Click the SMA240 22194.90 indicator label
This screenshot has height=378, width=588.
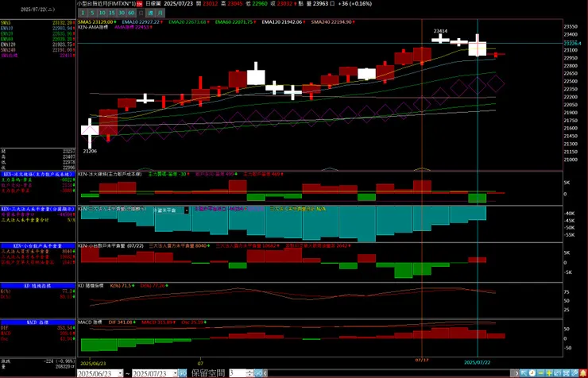[x=331, y=22]
